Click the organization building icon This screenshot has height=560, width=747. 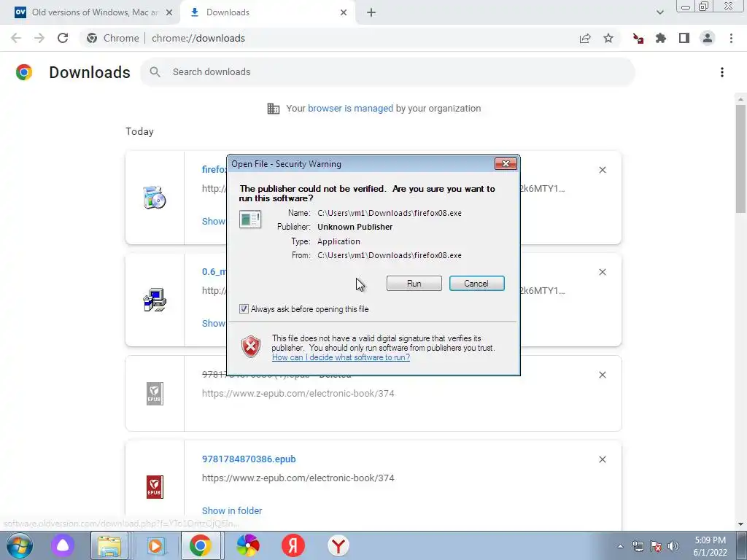tap(274, 109)
